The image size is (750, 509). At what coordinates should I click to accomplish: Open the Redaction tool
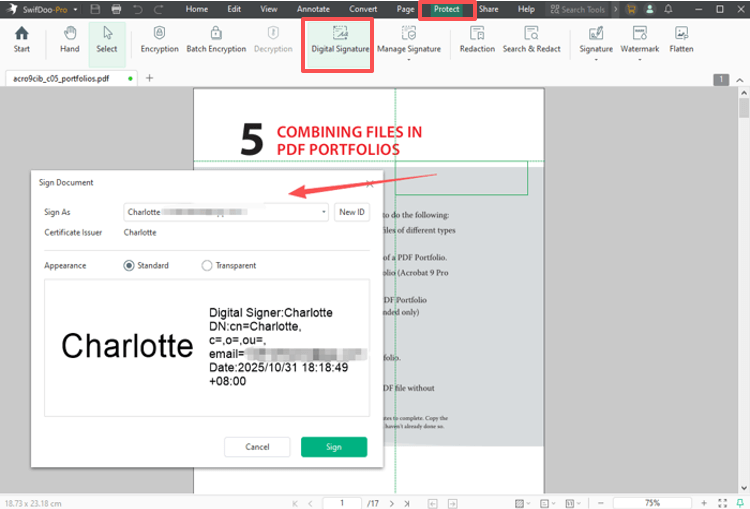[x=477, y=39]
